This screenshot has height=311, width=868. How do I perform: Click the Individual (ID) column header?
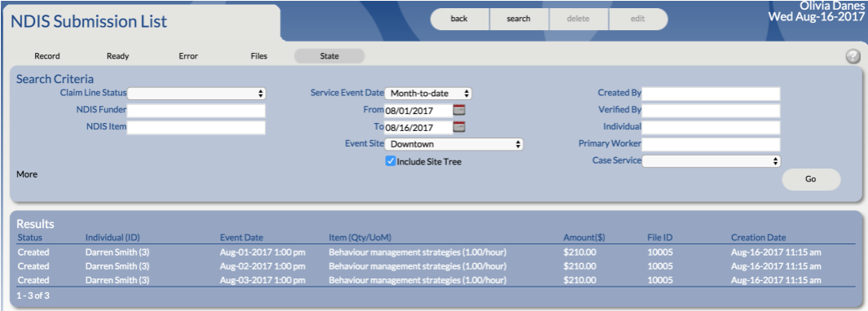tap(112, 238)
